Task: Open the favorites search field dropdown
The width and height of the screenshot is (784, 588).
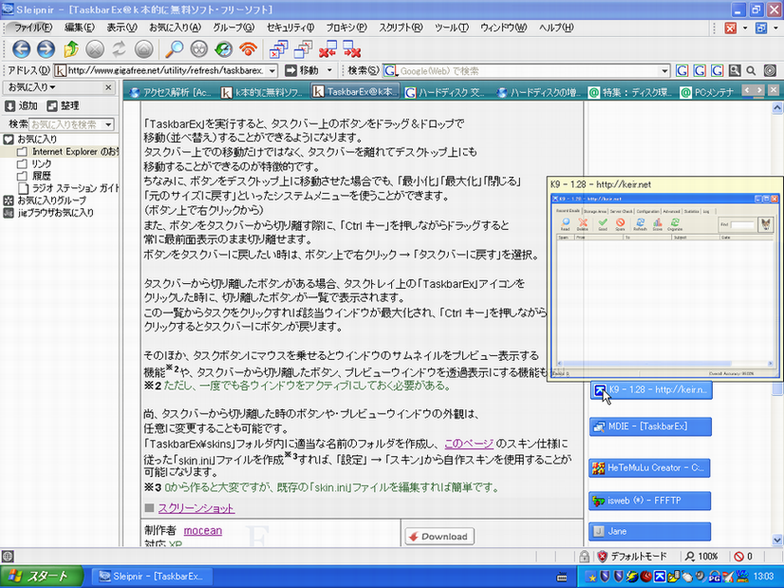Action: (x=108, y=124)
